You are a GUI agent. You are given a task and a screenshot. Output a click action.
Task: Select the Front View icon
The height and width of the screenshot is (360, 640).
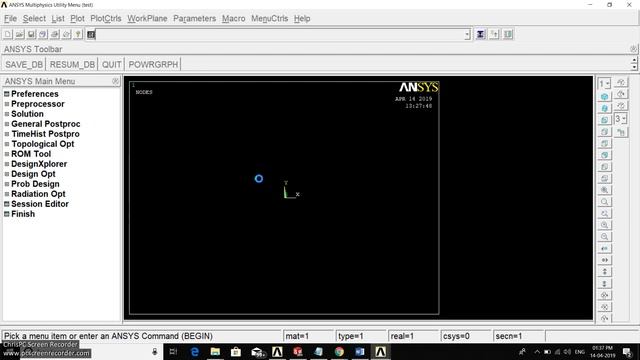tap(604, 120)
